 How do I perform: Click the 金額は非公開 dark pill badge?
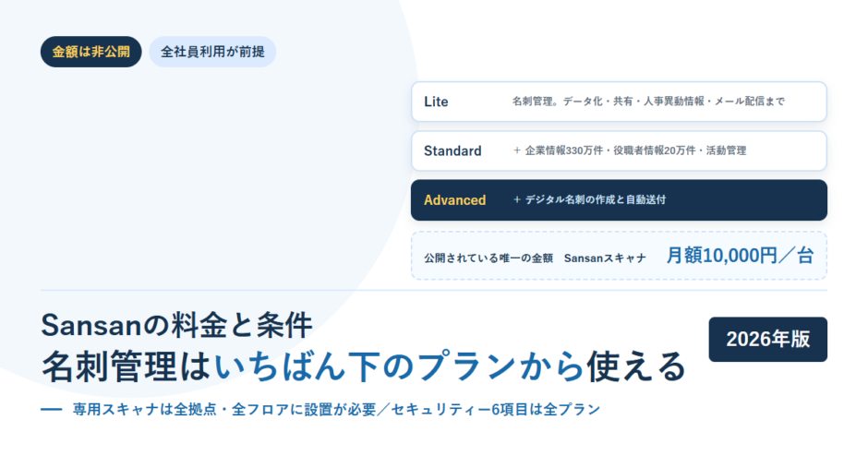90,52
